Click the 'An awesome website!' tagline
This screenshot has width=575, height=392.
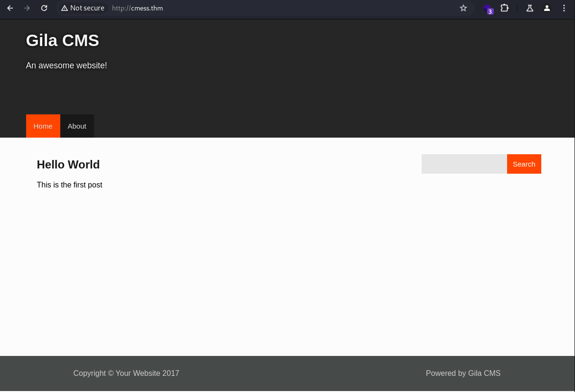(x=66, y=65)
